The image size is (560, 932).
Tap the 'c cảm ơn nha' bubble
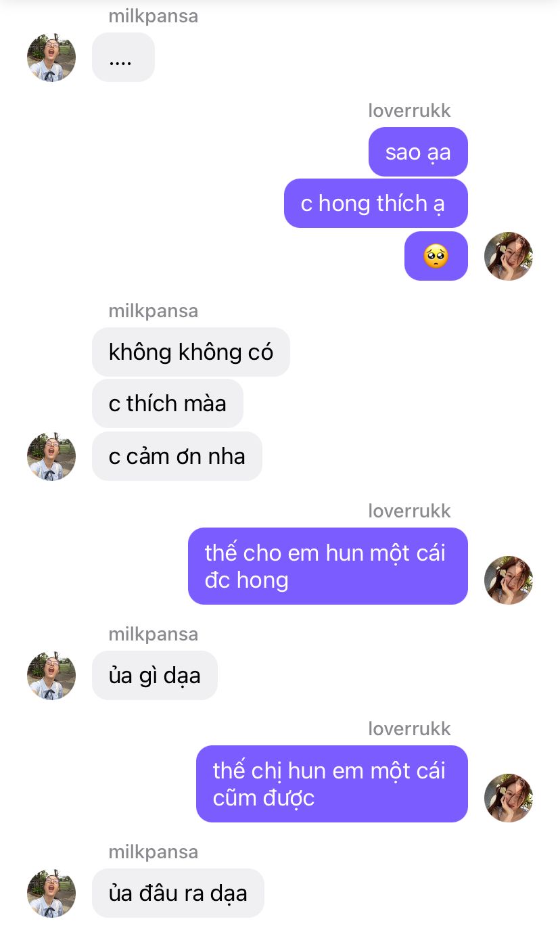pyautogui.click(x=177, y=456)
